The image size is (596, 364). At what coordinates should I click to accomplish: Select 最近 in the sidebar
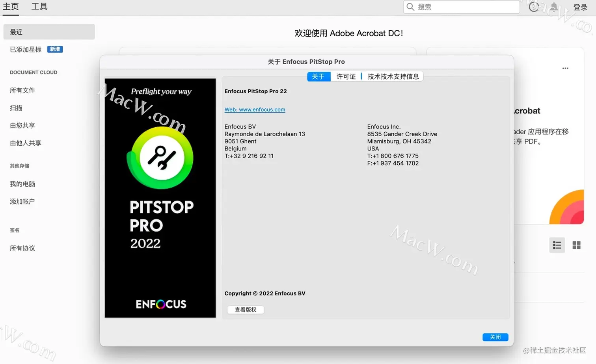[49, 32]
